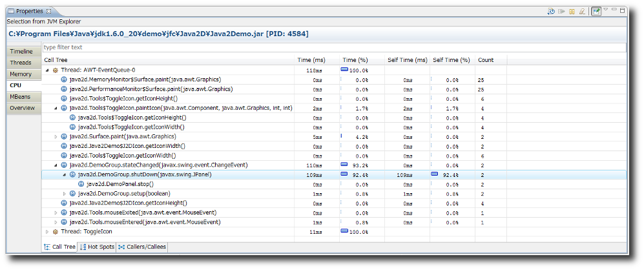Switch to the MBeans tab

[24, 97]
